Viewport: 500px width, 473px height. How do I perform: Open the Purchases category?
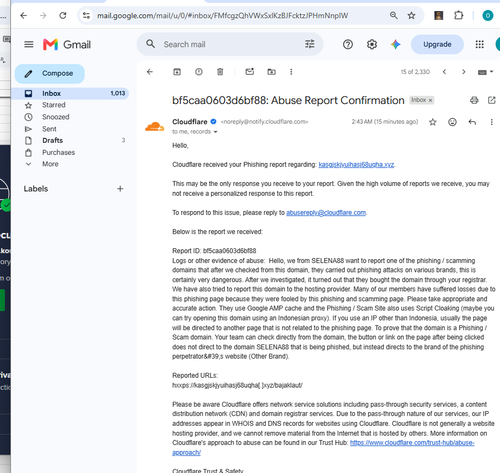point(58,152)
